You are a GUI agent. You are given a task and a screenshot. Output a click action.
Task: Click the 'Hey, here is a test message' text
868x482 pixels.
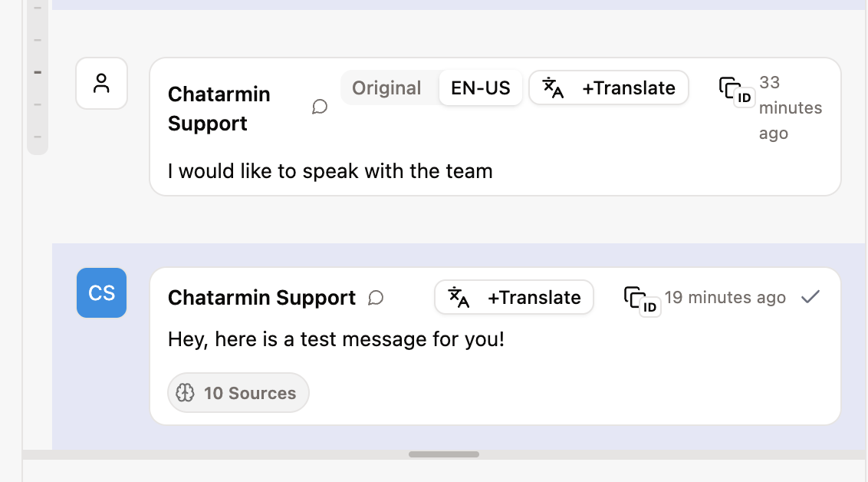[336, 338]
